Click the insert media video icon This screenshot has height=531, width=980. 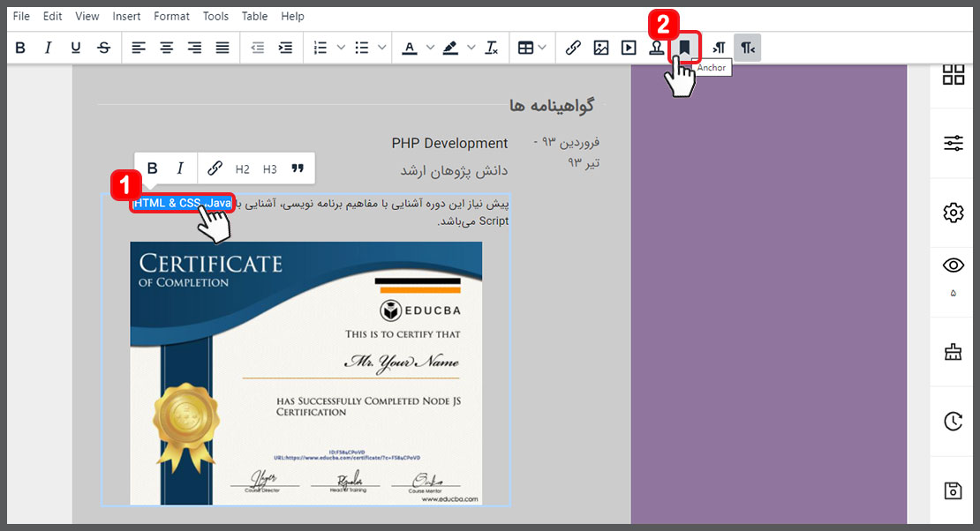[x=629, y=48]
